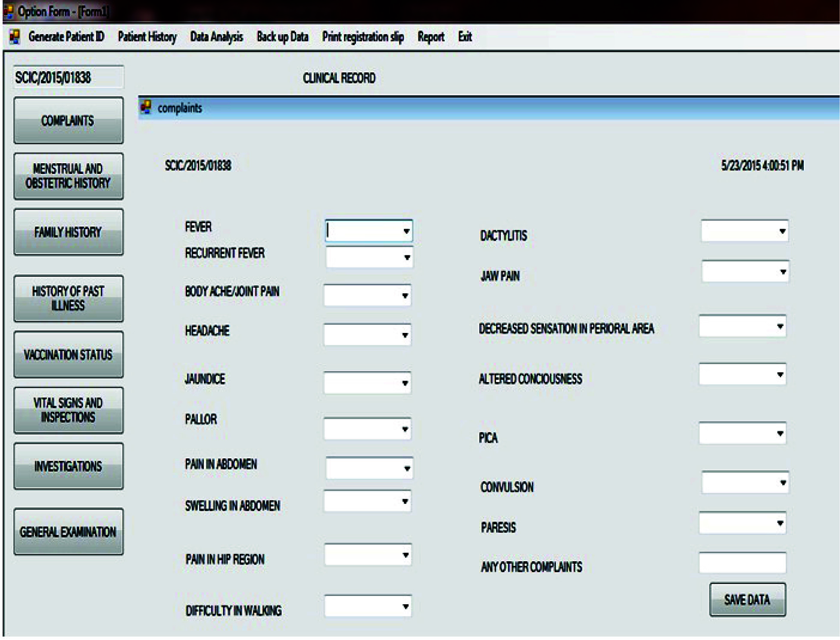Click the SAVE DATA button

tap(747, 600)
